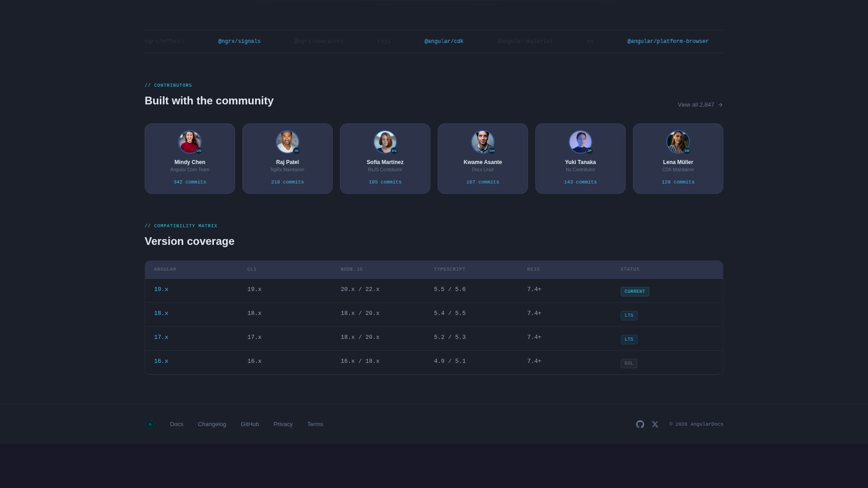868x488 pixels.
Task: Open the X (Twitter) profile icon in footer
Action: pos(655,424)
